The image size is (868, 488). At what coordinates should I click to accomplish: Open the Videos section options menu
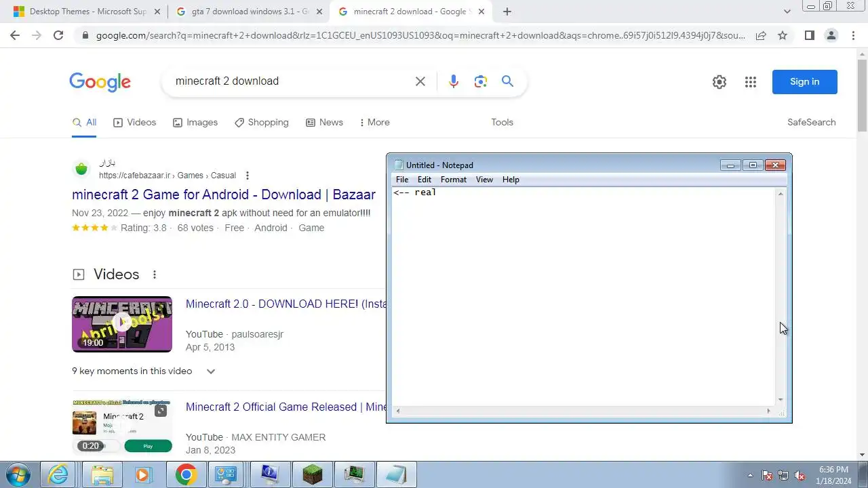155,274
